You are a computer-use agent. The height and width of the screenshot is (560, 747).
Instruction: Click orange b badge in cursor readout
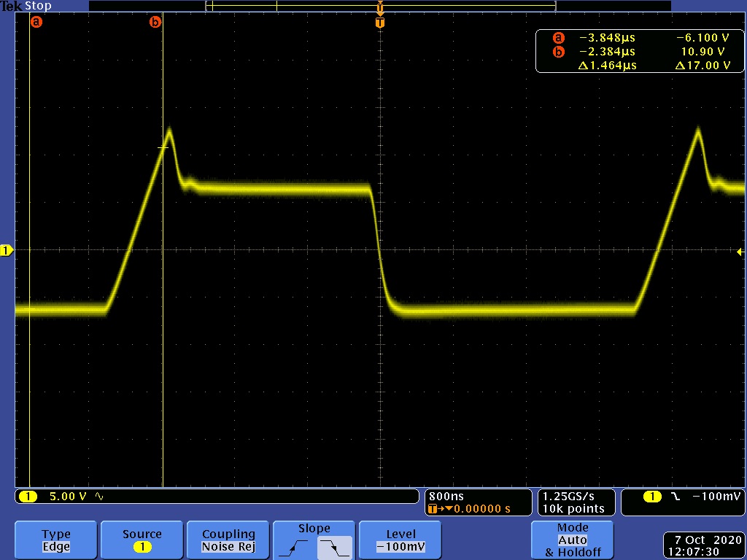tap(558, 52)
